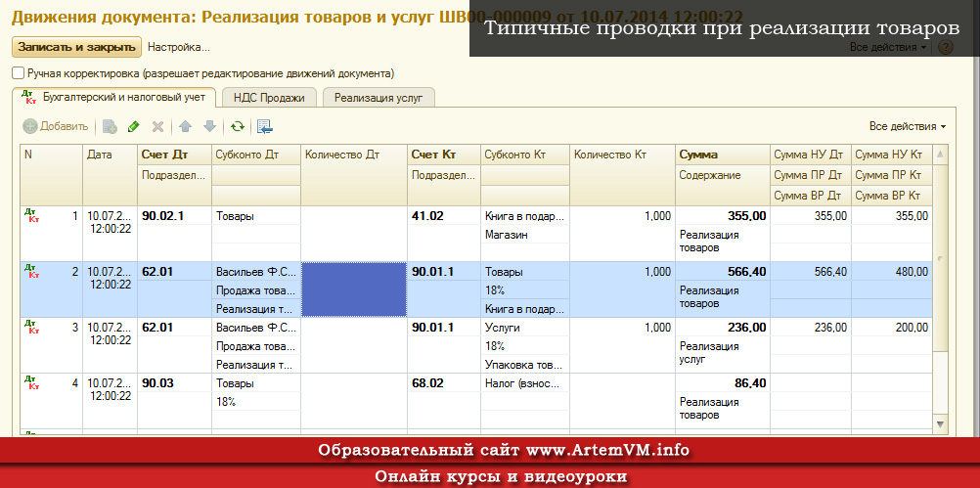Click the Записать и закрыть button
The image size is (980, 488).
(76, 47)
